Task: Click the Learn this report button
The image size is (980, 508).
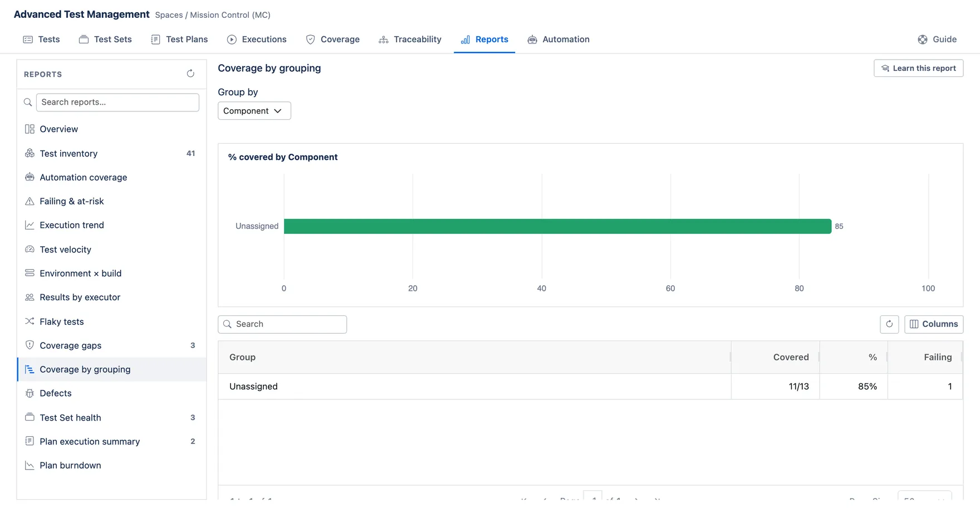Action: pos(918,69)
